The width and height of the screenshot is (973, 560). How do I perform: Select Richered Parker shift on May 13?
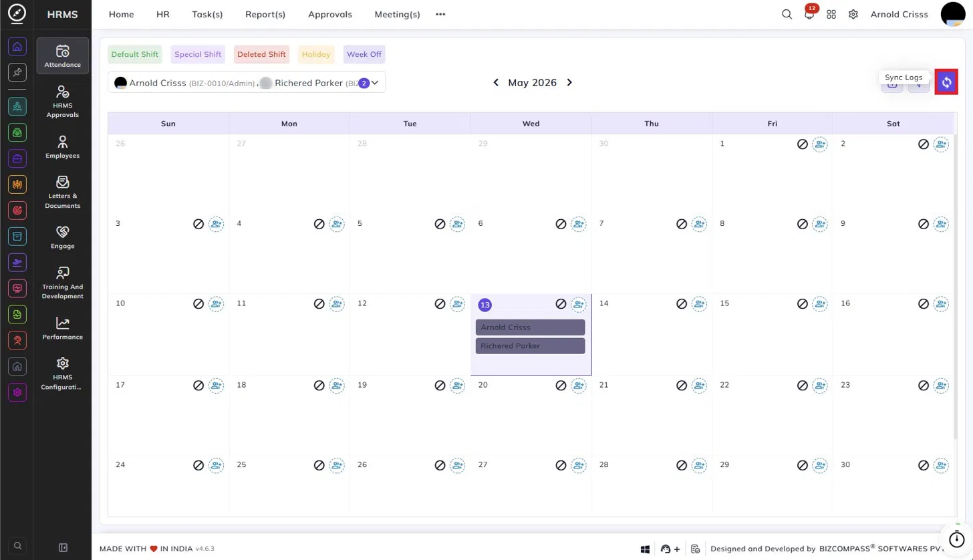coord(531,346)
